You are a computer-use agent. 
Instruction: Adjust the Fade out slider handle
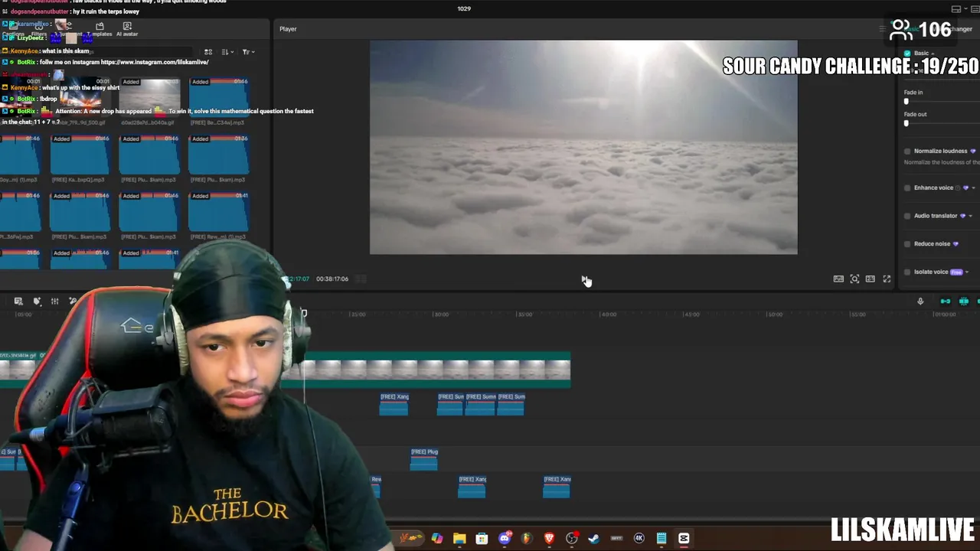pos(906,123)
